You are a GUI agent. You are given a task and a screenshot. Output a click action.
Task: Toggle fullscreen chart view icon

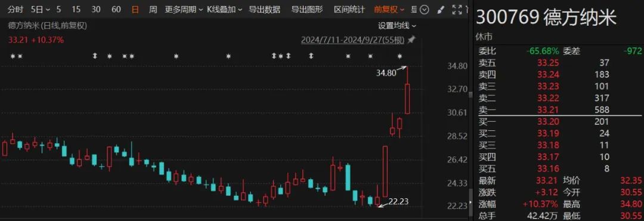pos(457,10)
